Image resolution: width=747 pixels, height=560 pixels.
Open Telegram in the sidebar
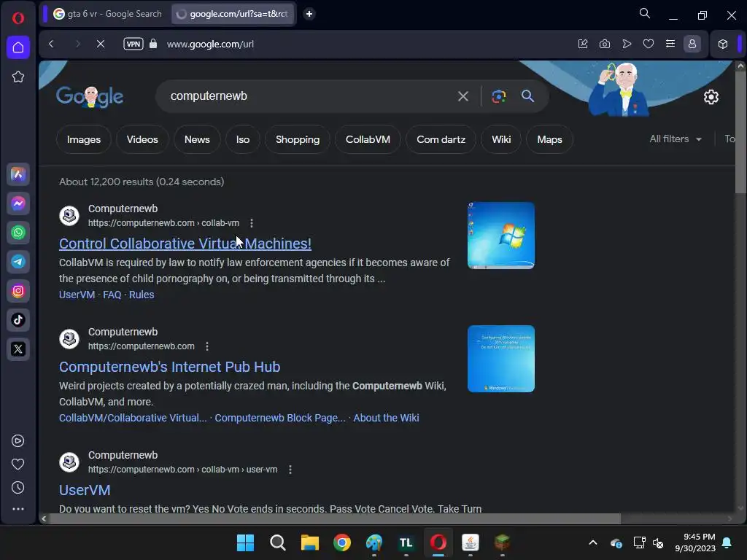click(18, 262)
